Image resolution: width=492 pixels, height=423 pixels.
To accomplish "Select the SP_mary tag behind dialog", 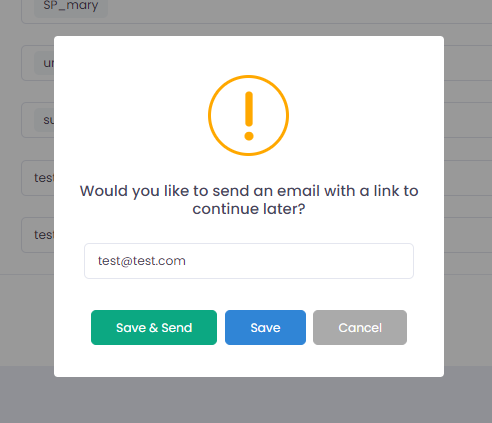I will tap(71, 6).
